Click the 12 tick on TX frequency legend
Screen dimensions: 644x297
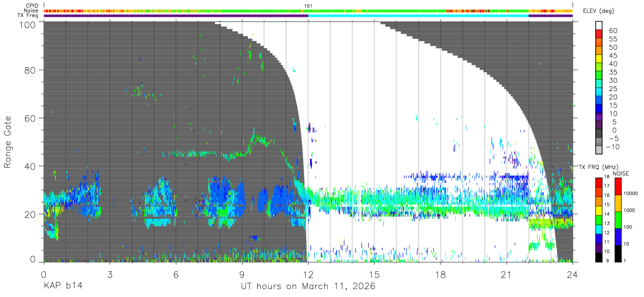607,232
